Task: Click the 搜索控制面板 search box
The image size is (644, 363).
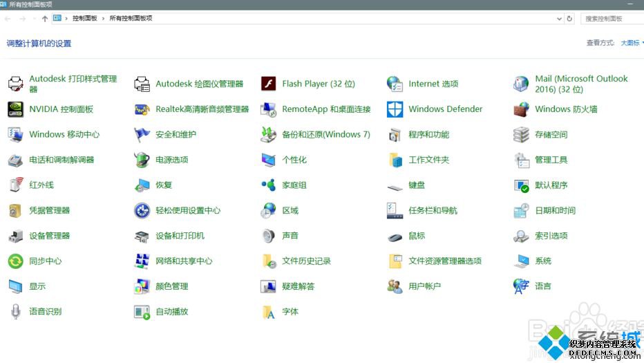Action: (x=612, y=19)
